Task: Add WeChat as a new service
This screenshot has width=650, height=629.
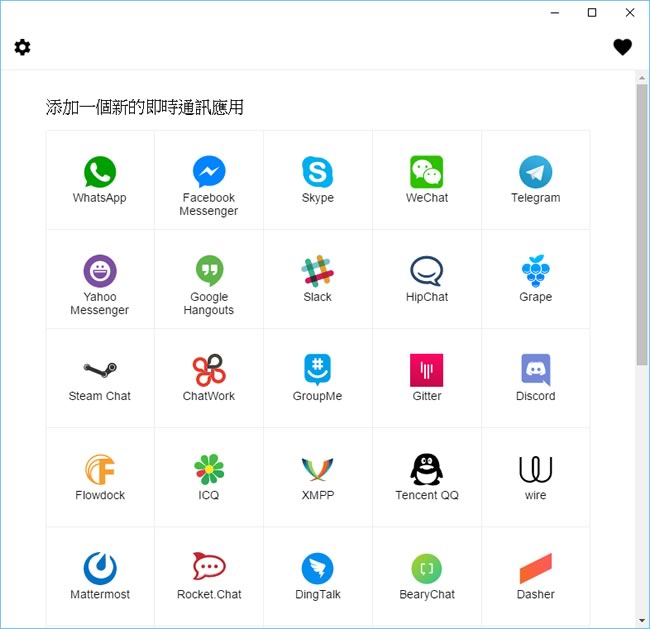Action: click(x=427, y=180)
